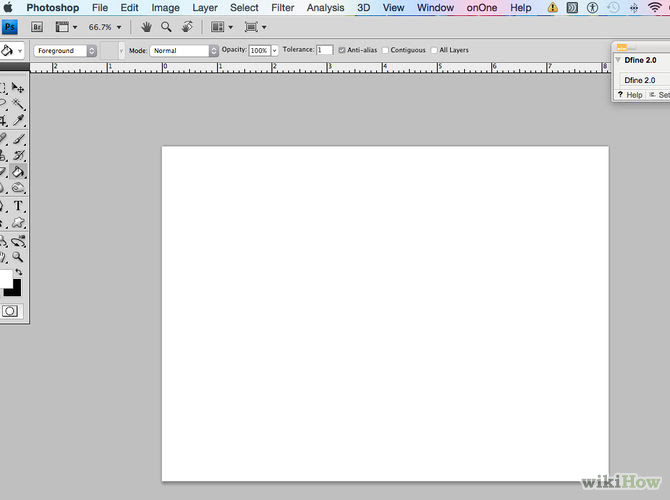The width and height of the screenshot is (670, 500).
Task: Toggle Quick Mask mode
Action: coord(10,311)
